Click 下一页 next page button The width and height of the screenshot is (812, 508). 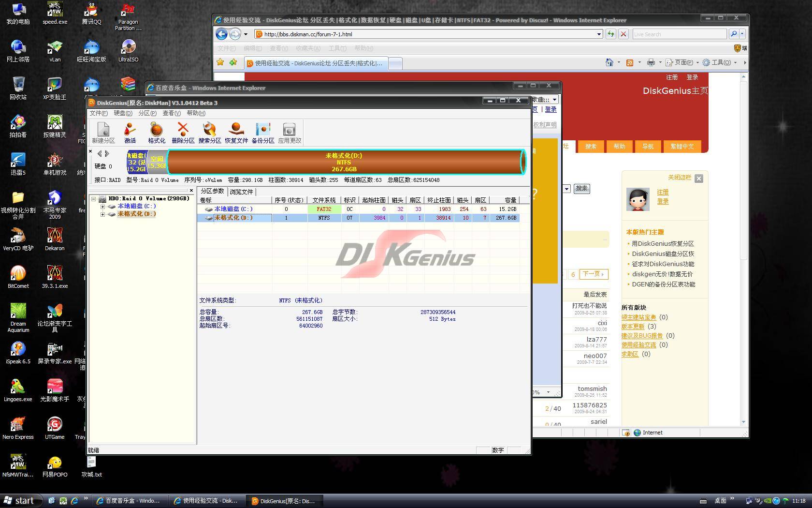(x=593, y=274)
